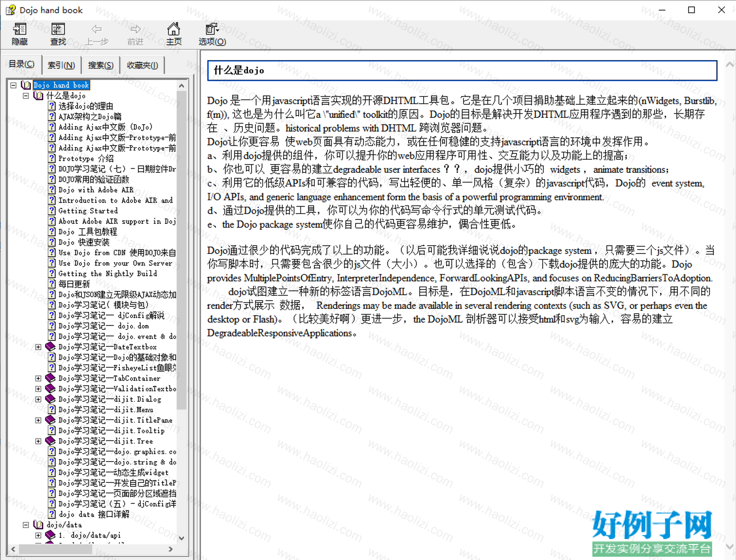Select Adding Ajax中文版 (DoJo) topic
The width and height of the screenshot is (736, 560).
tap(106, 127)
